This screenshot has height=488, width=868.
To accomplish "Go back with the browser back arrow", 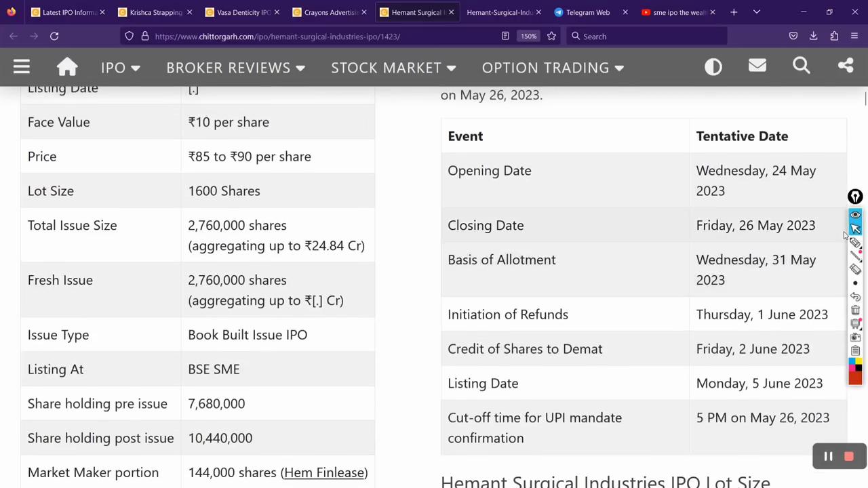I will tap(14, 36).
